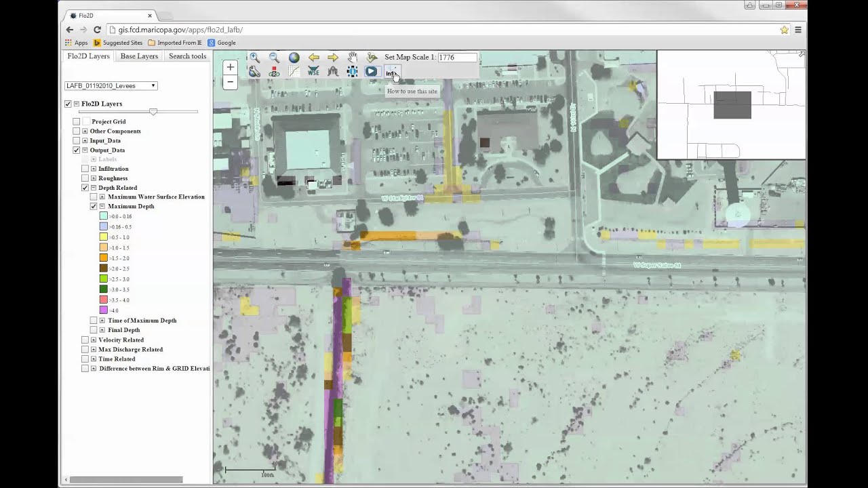This screenshot has height=488, width=868.
Task: Click the WSE tool icon
Action: click(313, 71)
